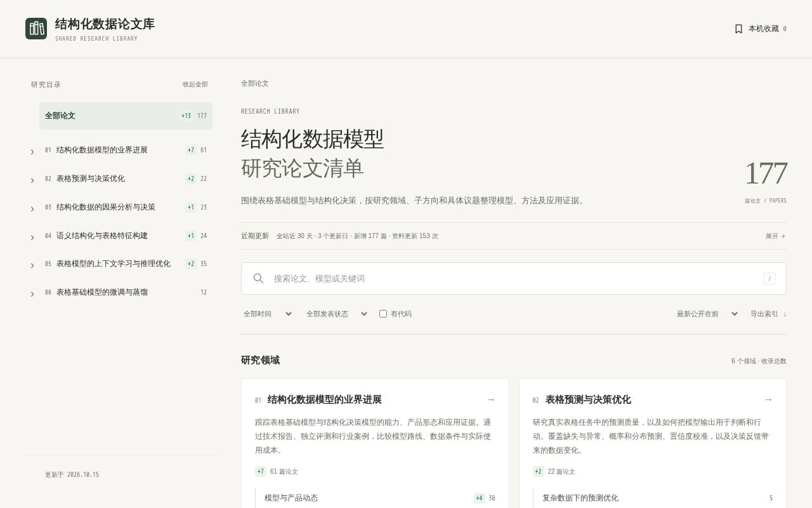The width and height of the screenshot is (812, 508).
Task: Expand 04 语义结构化与表格特征构建 chevron
Action: tap(32, 237)
